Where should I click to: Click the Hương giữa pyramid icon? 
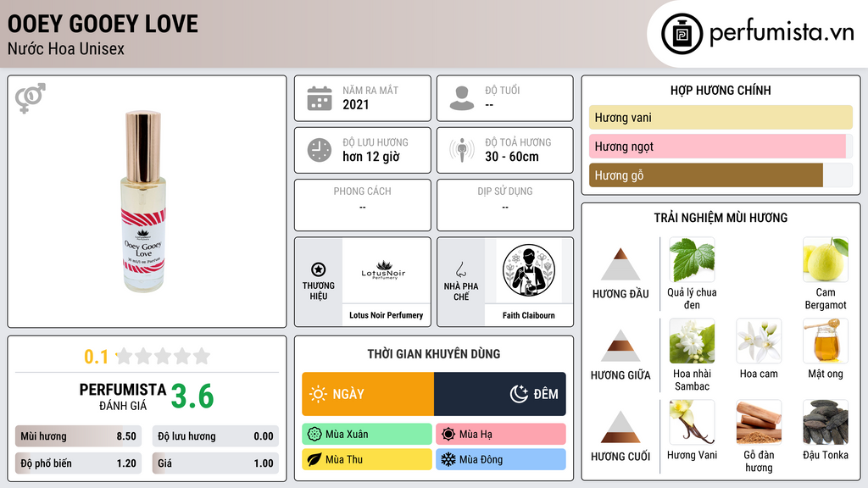pyautogui.click(x=620, y=346)
